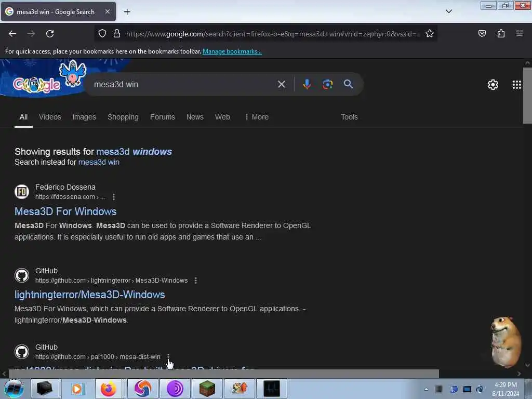Click the greyed-out forward arrow

point(31,34)
